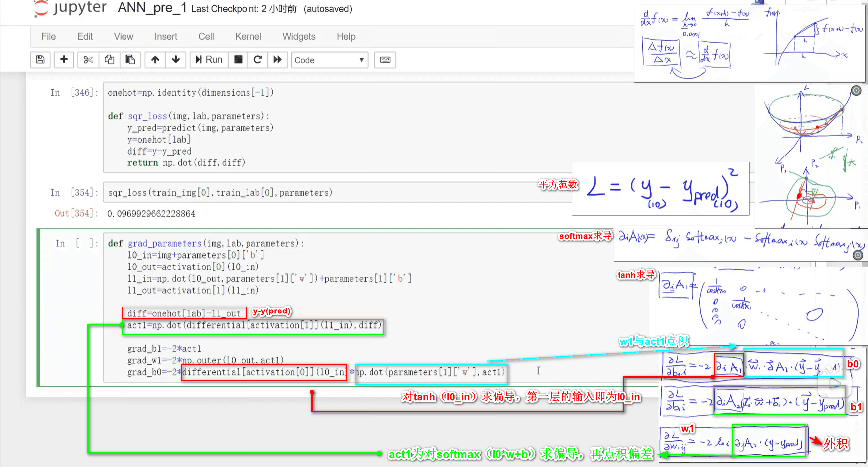Click the line onehot=np.identity(dimensions[-1])

tap(191, 93)
